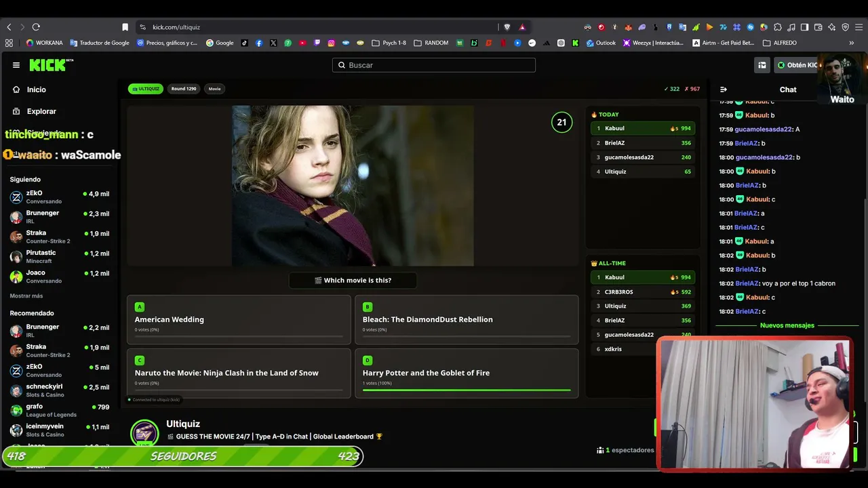868x488 pixels.
Task: Open the Kick bookmark icon
Action: click(x=575, y=43)
